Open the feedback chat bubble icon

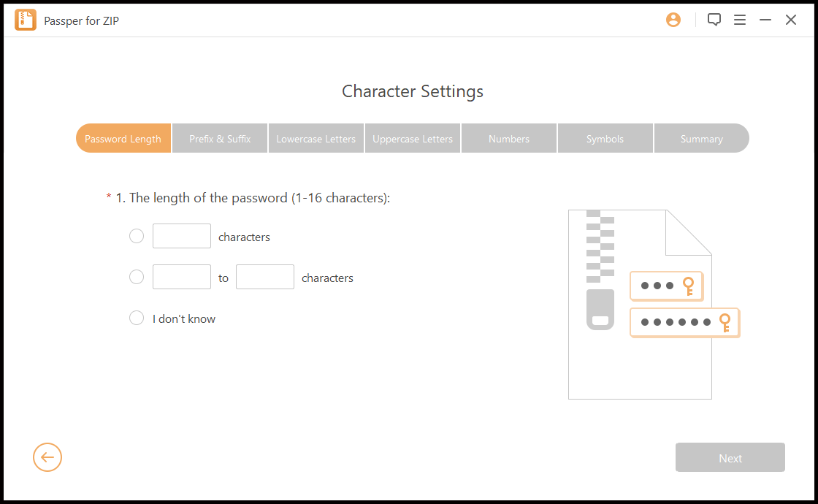point(714,20)
